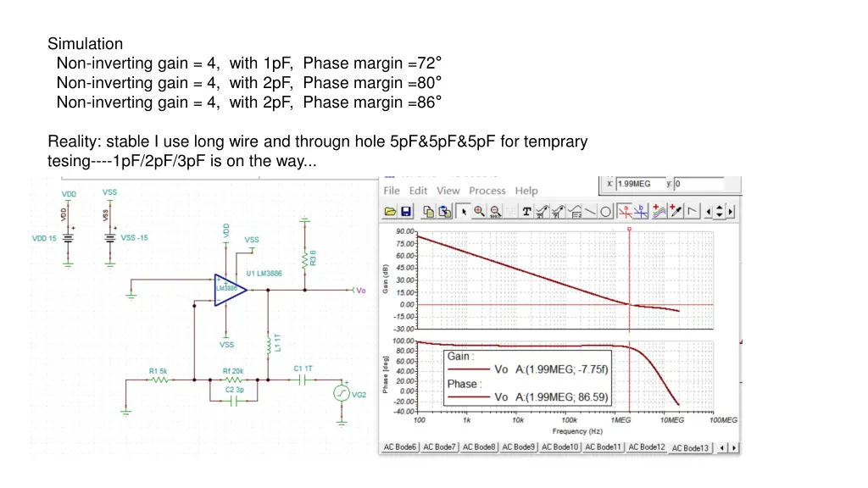Choose the blue cursor B measurement tool
Screen dimensions: 868x488
[639, 212]
